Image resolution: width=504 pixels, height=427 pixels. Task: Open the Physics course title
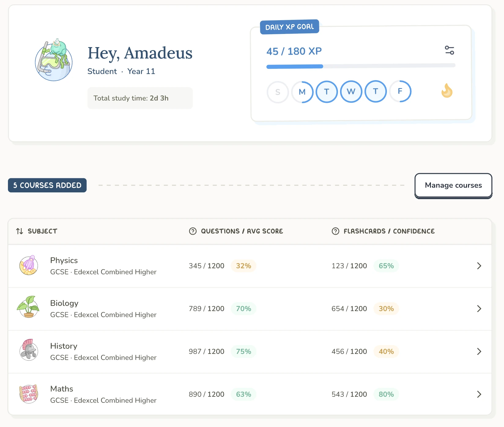point(64,260)
